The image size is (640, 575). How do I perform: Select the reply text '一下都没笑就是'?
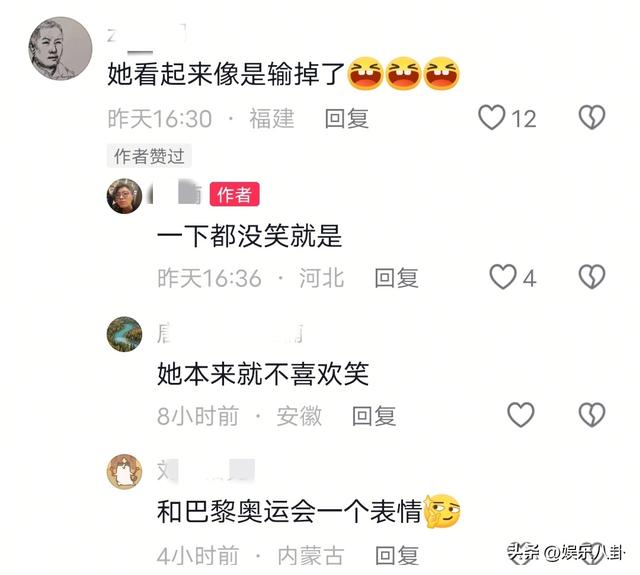[x=249, y=236]
